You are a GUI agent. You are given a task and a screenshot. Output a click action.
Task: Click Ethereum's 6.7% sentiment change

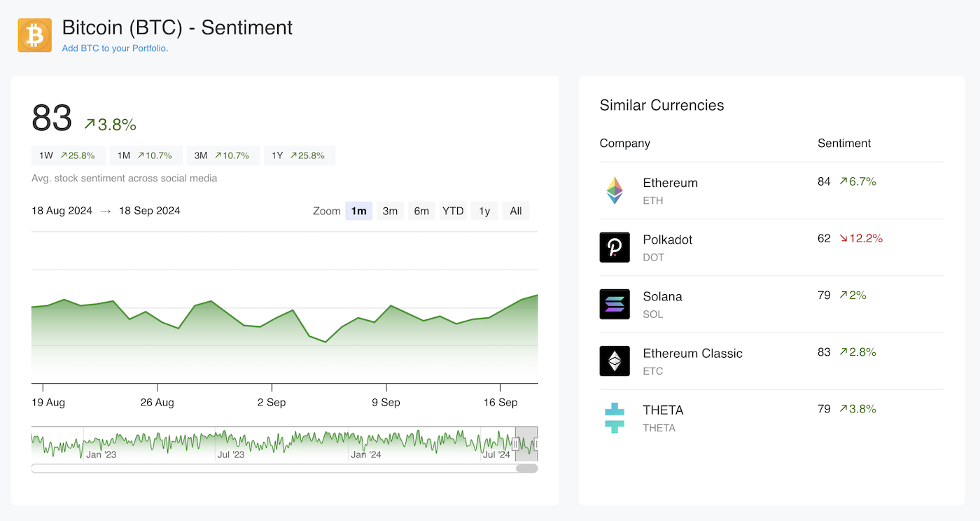tap(857, 181)
